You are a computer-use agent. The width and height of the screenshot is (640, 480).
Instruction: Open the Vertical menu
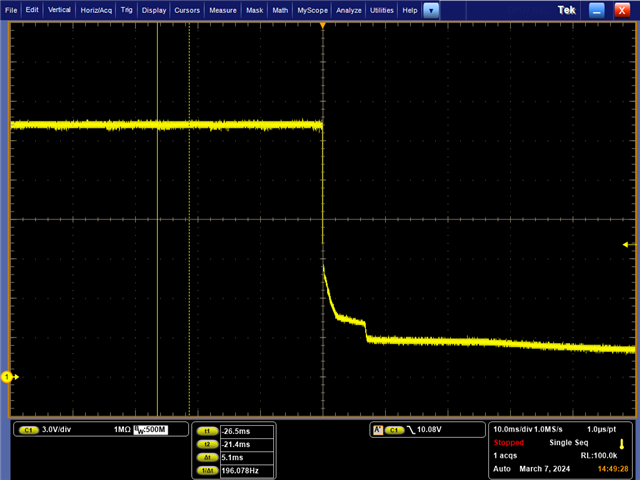(59, 10)
